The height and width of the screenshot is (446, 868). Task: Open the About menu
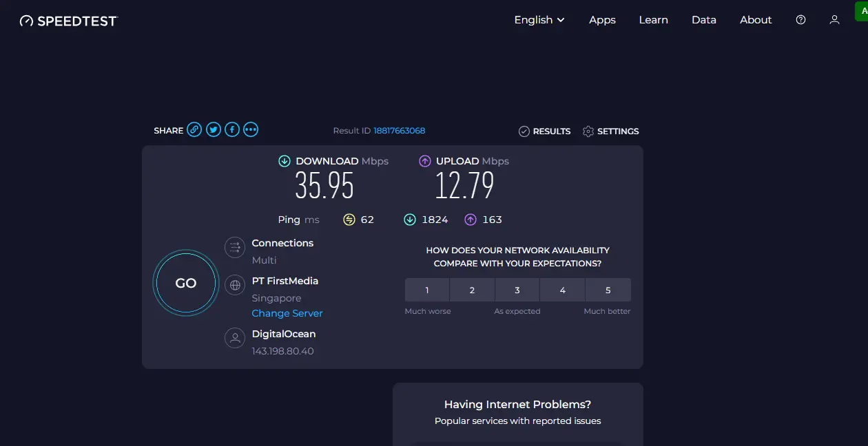point(756,20)
